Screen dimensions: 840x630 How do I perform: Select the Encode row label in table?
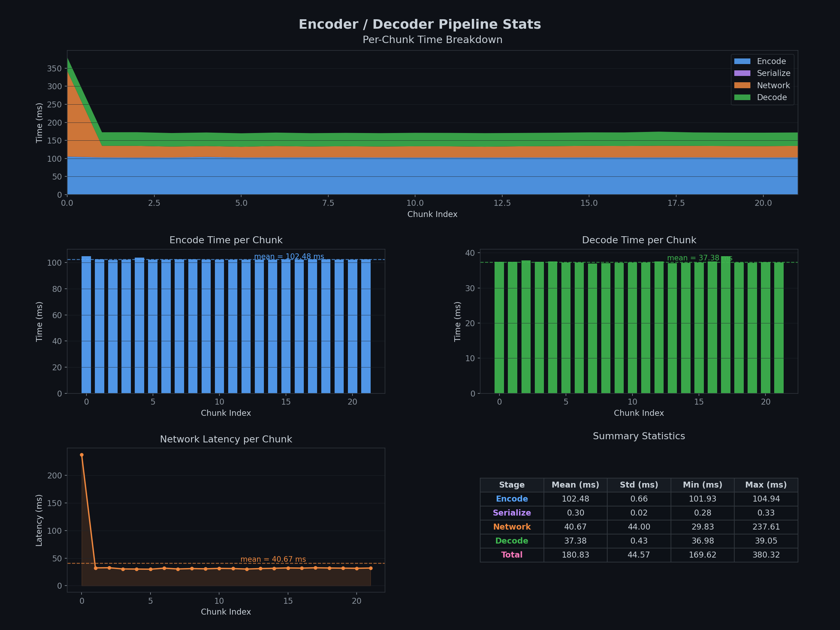point(511,499)
